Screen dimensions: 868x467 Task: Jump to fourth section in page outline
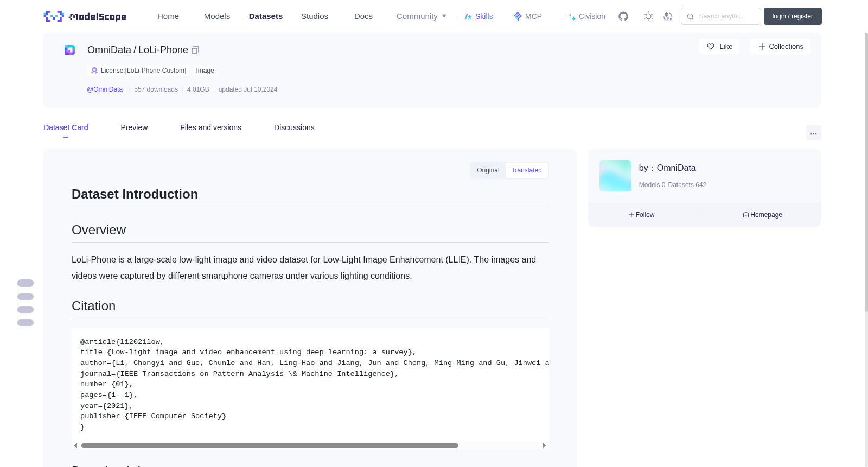point(25,323)
